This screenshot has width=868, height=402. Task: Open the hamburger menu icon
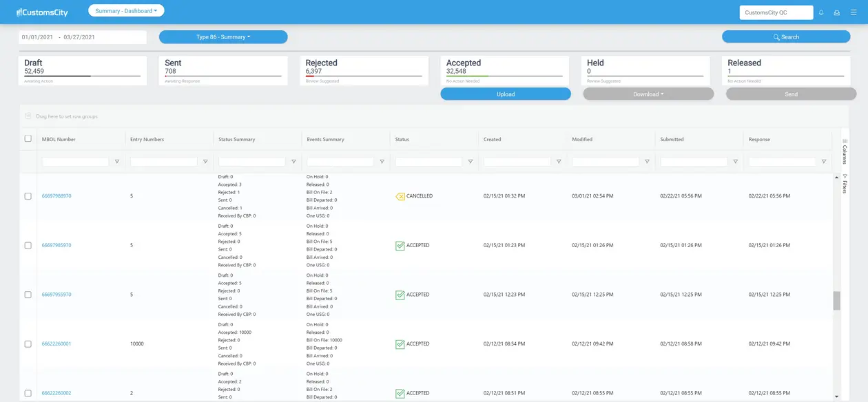click(854, 12)
